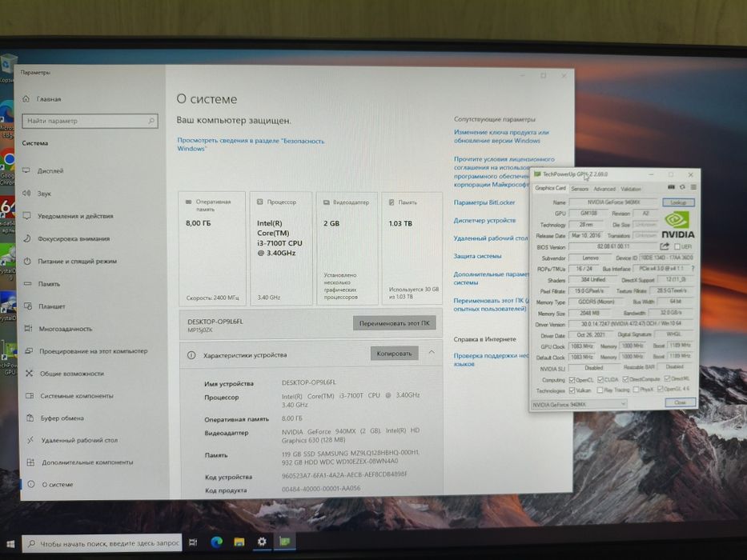Switch to the Advanced tab in GPU-Z

click(x=604, y=189)
